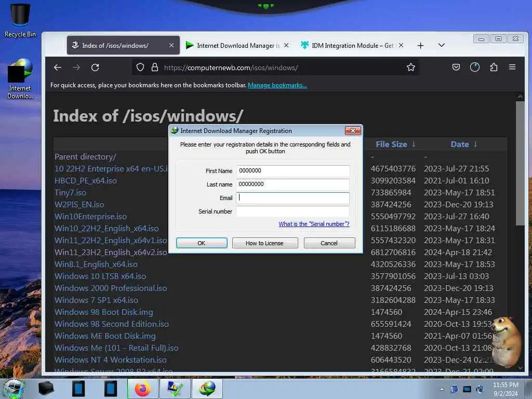Click the Serial number field
This screenshot has width=532, height=399.
(293, 211)
